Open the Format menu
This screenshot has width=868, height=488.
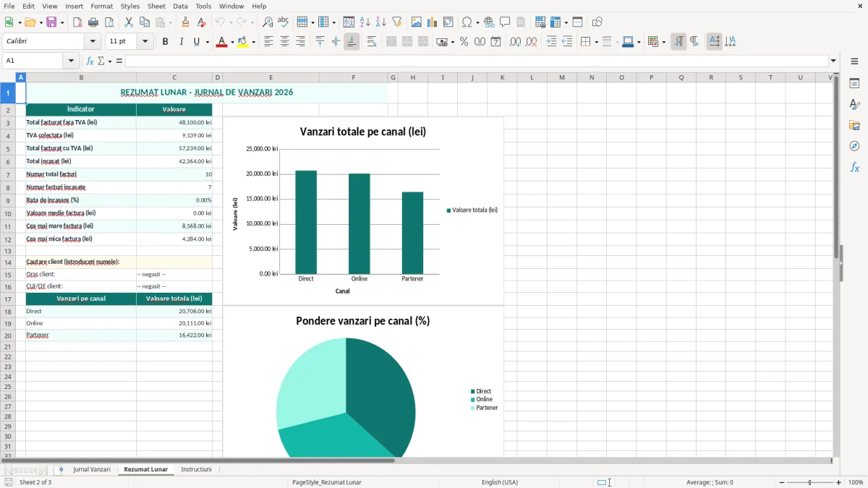[102, 6]
